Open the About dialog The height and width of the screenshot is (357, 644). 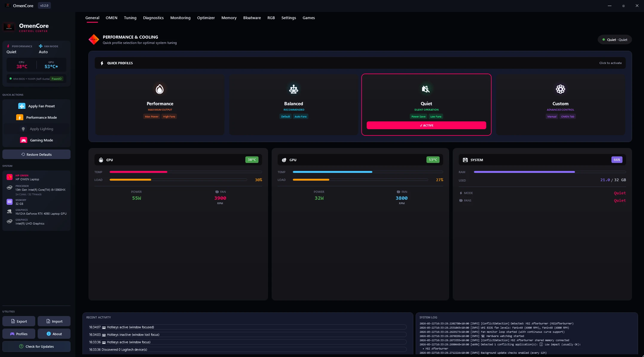click(x=54, y=334)
